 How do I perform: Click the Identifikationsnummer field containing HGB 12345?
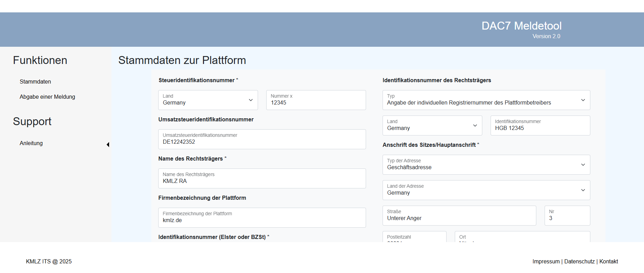tap(540, 125)
